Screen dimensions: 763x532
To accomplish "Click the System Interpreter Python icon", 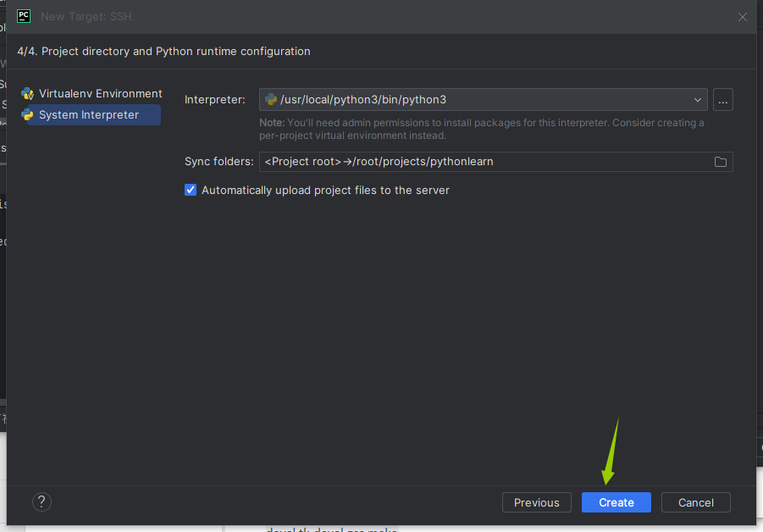I will click(28, 115).
